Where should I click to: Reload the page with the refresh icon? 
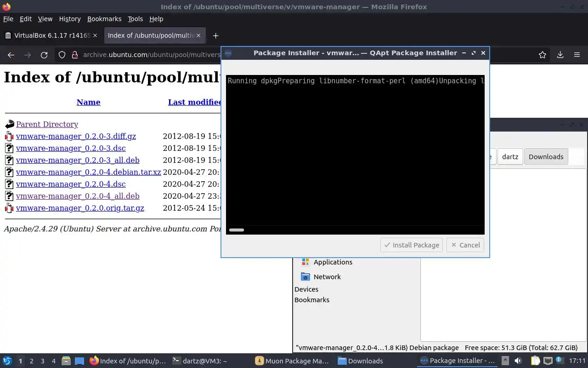[44, 55]
